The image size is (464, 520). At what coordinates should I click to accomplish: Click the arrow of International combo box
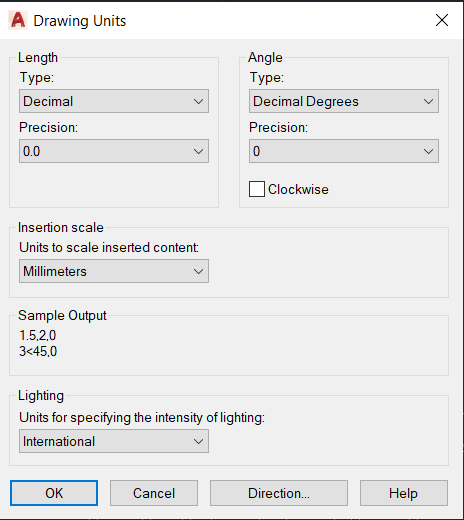(198, 441)
